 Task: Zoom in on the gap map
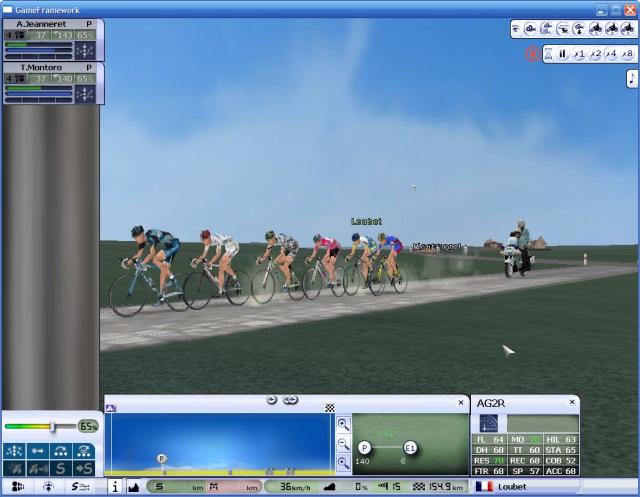click(343, 424)
